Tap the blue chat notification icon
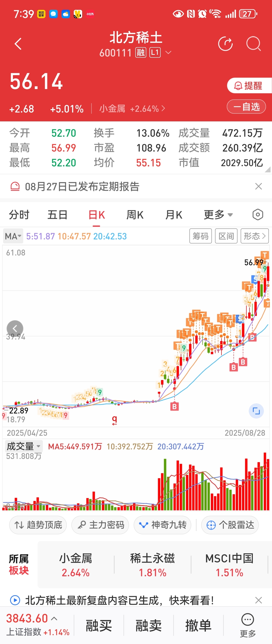 click(53, 14)
